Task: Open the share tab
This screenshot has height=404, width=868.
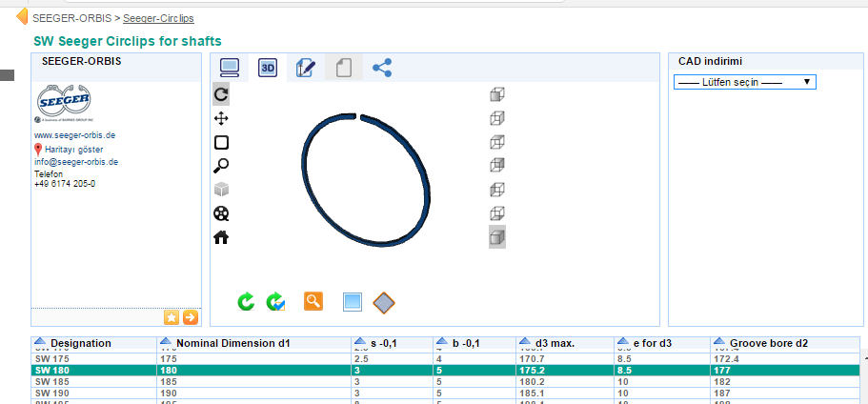Action: 382,68
